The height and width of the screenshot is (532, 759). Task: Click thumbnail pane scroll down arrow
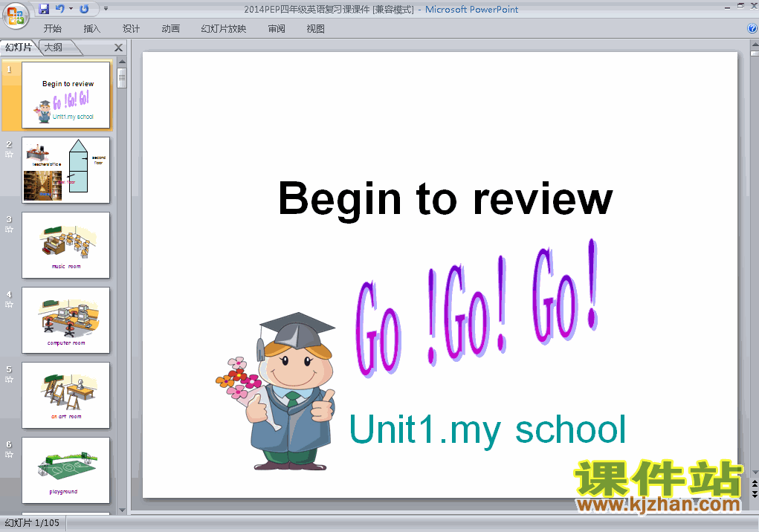122,510
